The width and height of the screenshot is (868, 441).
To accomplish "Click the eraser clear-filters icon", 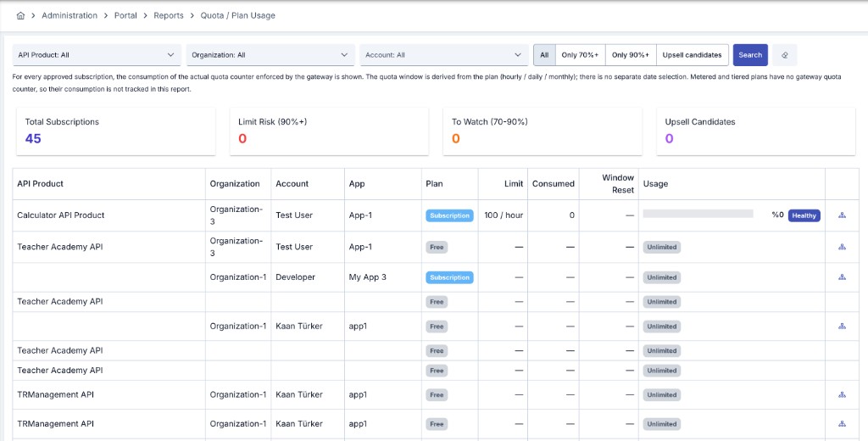I will tap(784, 55).
